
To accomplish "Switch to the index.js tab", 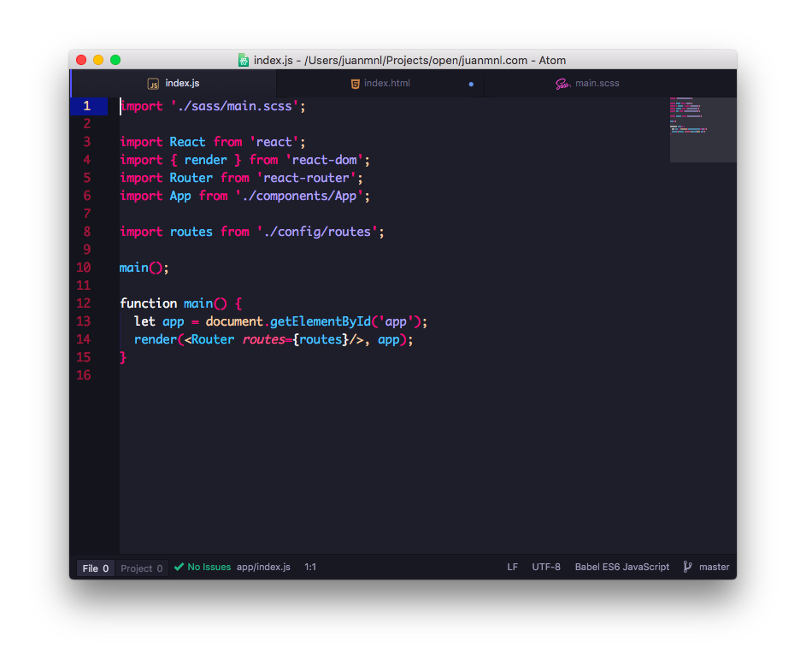I will (x=174, y=84).
